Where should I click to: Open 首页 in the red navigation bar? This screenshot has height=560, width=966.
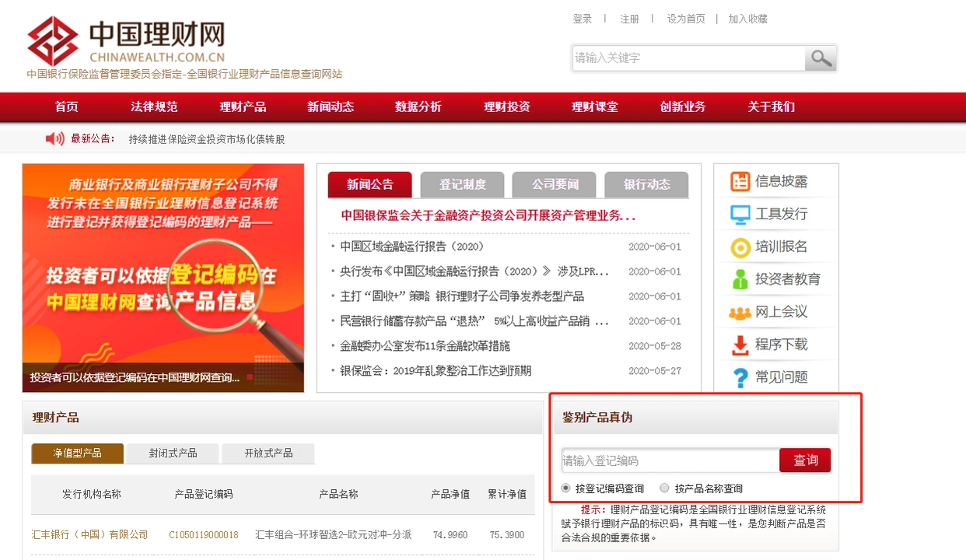click(x=67, y=107)
